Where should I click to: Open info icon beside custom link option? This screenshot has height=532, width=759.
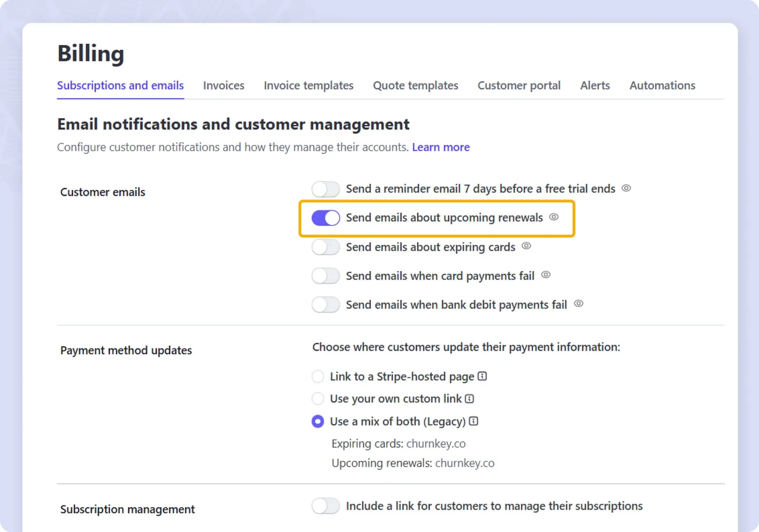(470, 399)
